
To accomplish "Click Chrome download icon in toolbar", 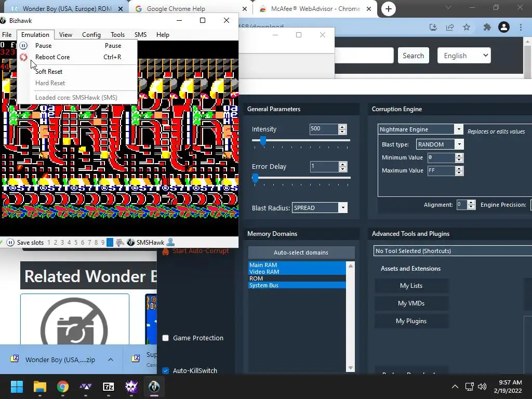I will [433, 27].
